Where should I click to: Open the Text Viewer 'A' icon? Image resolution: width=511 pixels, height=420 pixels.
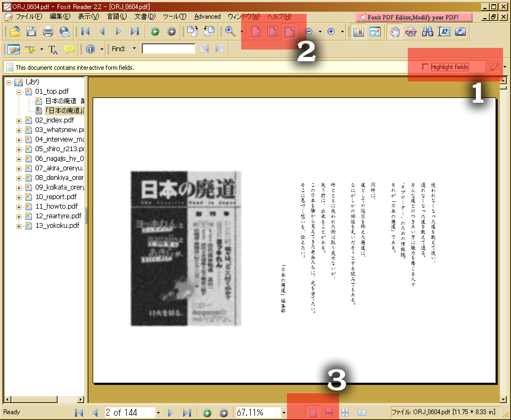[x=444, y=31]
